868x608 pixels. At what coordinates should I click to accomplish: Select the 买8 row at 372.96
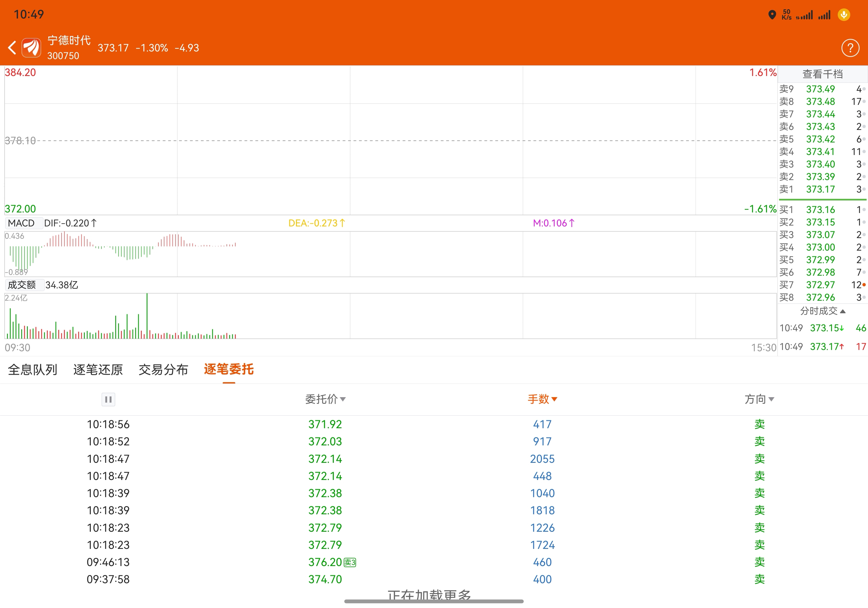pyautogui.click(x=823, y=297)
